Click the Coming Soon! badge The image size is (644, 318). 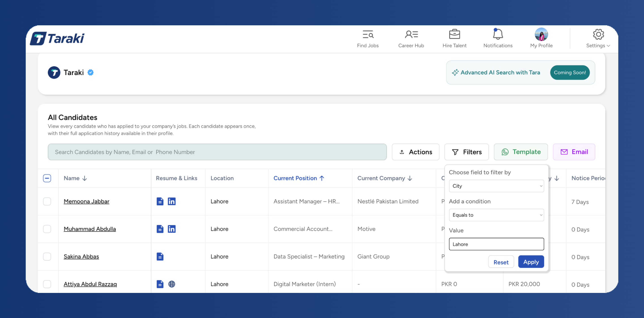point(570,73)
